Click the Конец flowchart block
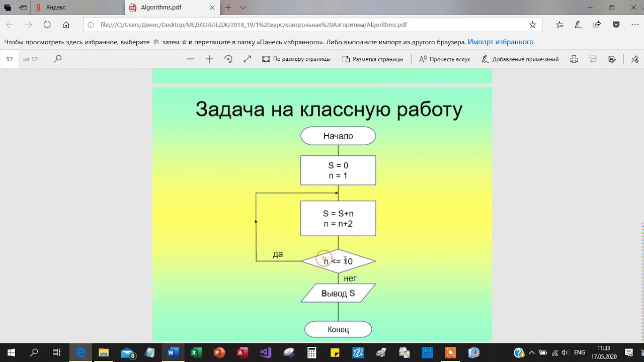The width and height of the screenshot is (644, 362). [338, 329]
